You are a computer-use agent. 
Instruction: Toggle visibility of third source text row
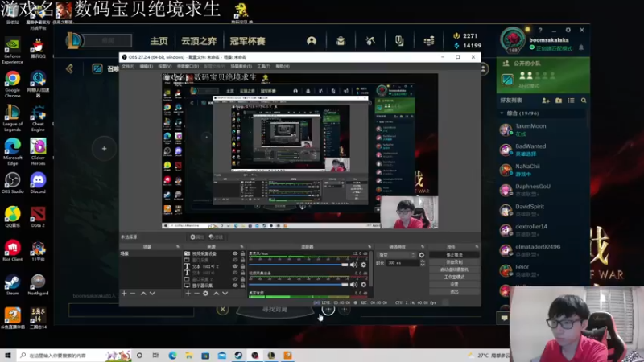[x=235, y=266]
